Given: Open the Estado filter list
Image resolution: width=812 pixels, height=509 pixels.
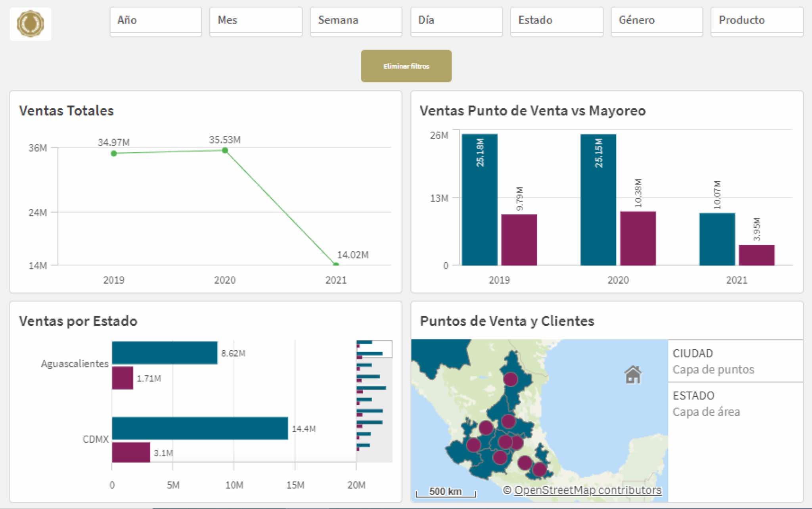Looking at the screenshot, I should 556,20.
